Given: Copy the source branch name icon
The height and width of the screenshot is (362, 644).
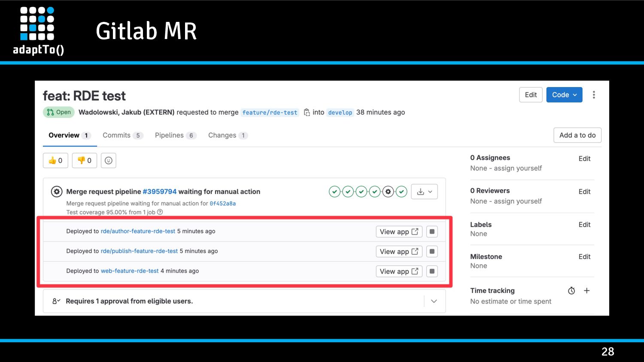Looking at the screenshot, I should pos(307,112).
